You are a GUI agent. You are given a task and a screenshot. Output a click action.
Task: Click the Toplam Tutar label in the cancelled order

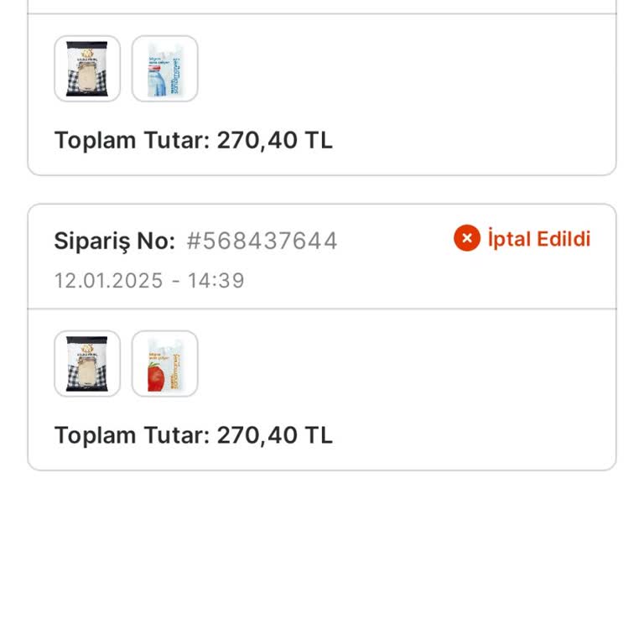click(132, 435)
